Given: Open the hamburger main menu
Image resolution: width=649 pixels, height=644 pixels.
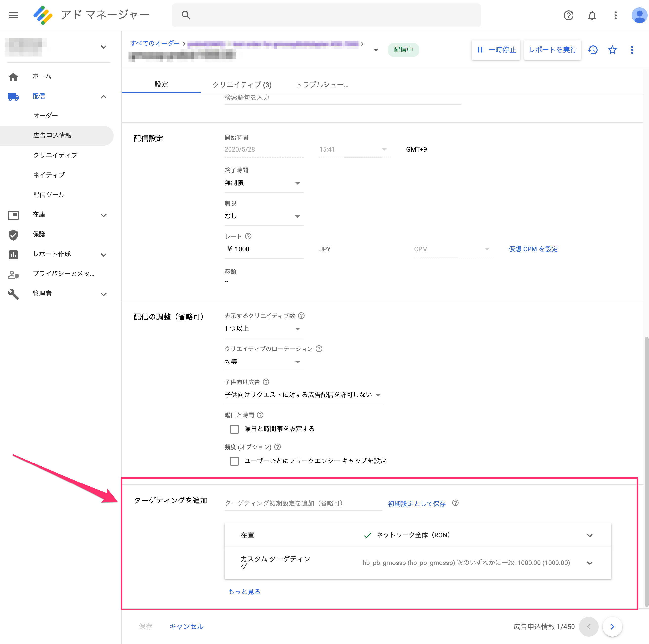Looking at the screenshot, I should [x=13, y=15].
